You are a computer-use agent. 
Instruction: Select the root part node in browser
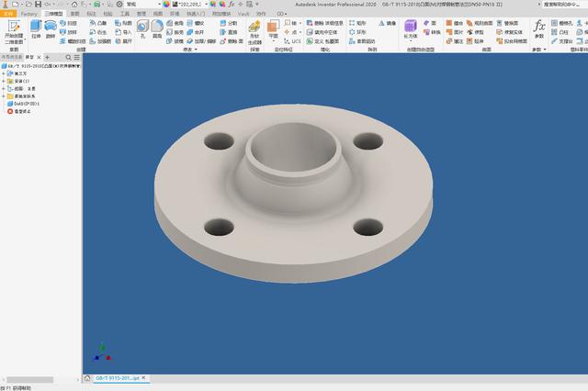point(41,66)
